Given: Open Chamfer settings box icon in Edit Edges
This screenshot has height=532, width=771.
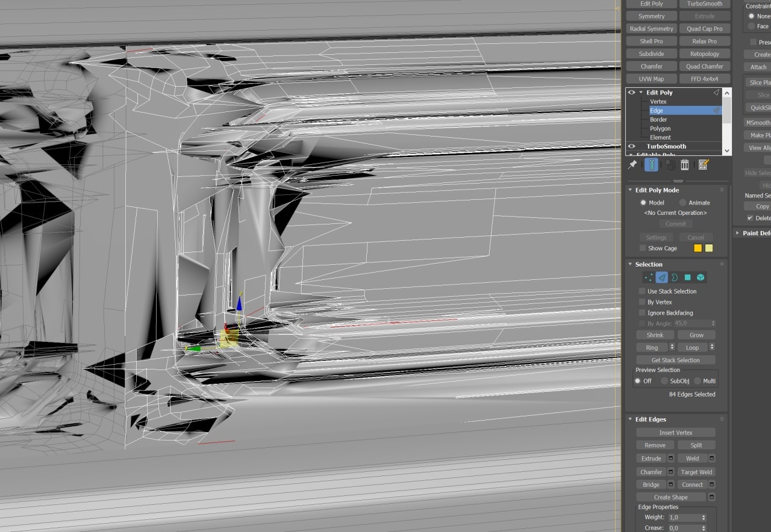Looking at the screenshot, I should (671, 472).
